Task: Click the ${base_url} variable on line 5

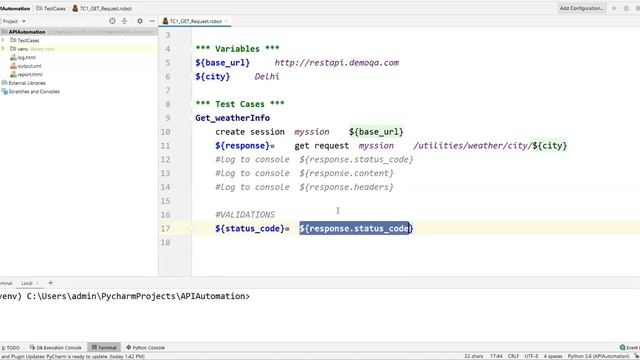Action: pos(222,63)
